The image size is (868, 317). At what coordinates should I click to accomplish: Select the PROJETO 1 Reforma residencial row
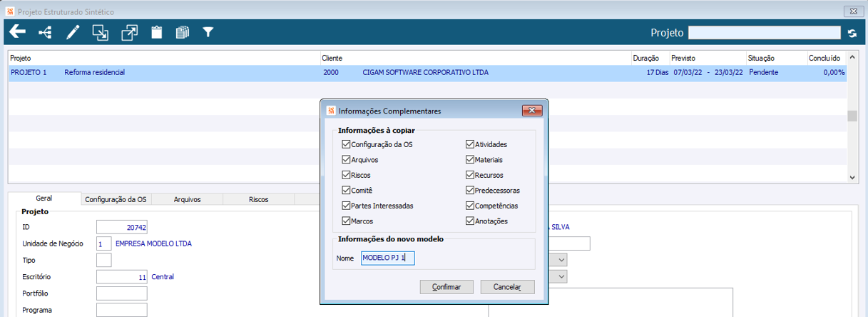pos(427,72)
